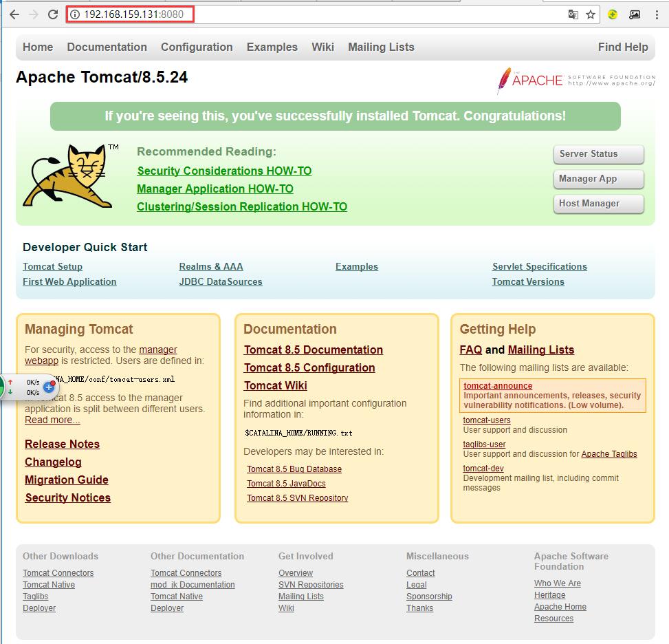669x644 pixels.
Task: Open Clustering/Session Replication HOW-TO link
Action: 242,206
